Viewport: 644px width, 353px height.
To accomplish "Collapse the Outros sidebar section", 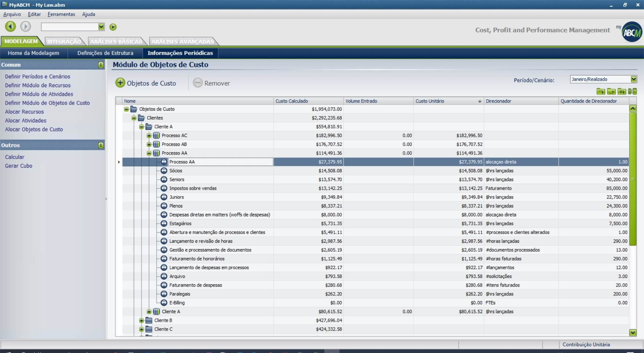I will (x=101, y=145).
